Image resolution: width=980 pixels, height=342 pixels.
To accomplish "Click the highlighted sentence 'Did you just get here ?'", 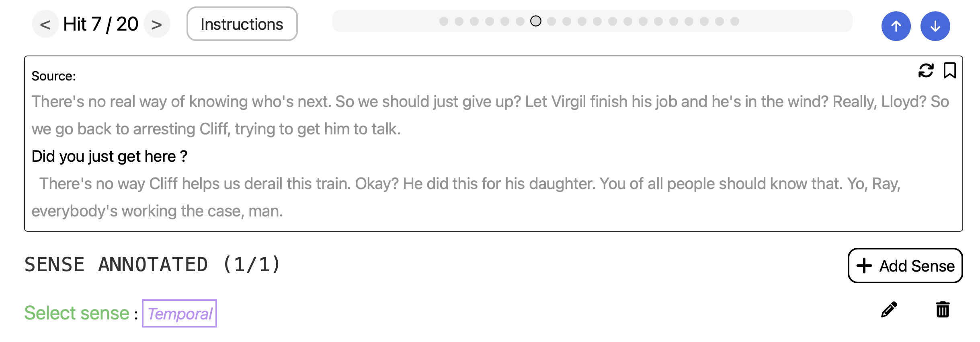I will click(x=109, y=156).
